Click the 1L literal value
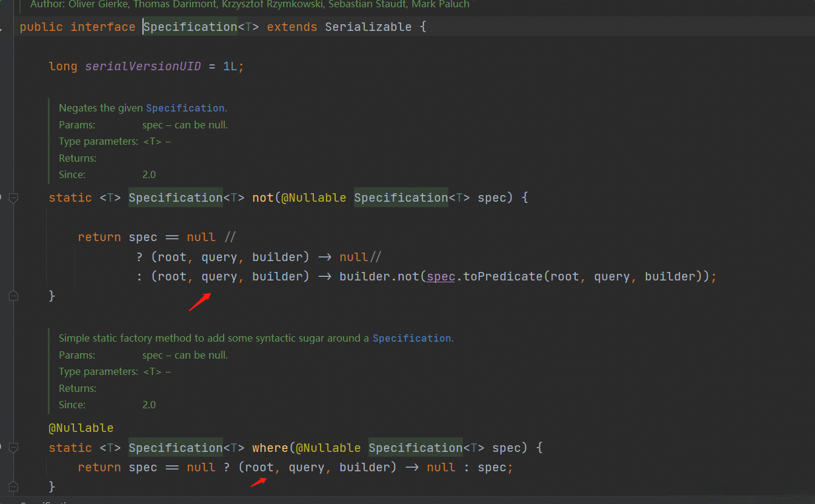 tap(230, 66)
